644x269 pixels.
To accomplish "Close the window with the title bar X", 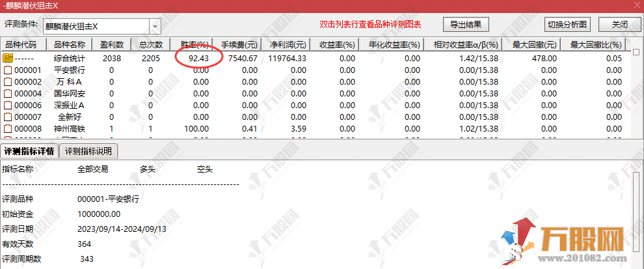I will pyautogui.click(x=635, y=6).
